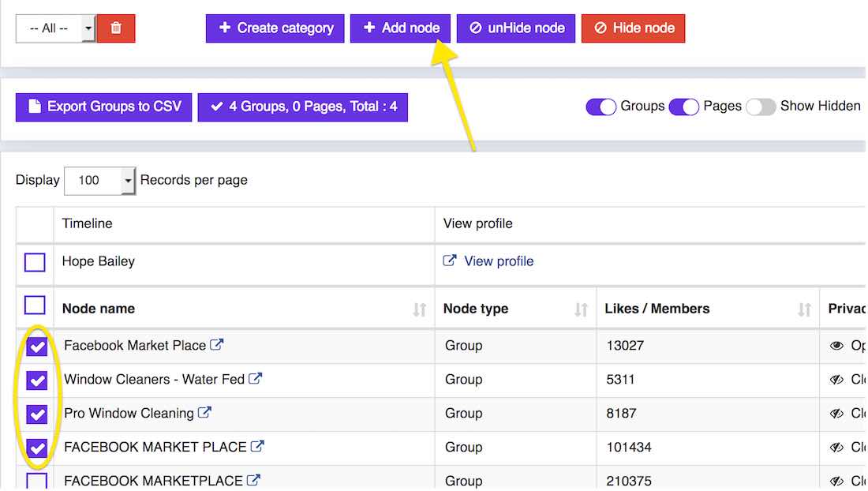Viewport: 868px width, 491px height.
Task: Click the red Hide node button
Action: (x=634, y=28)
